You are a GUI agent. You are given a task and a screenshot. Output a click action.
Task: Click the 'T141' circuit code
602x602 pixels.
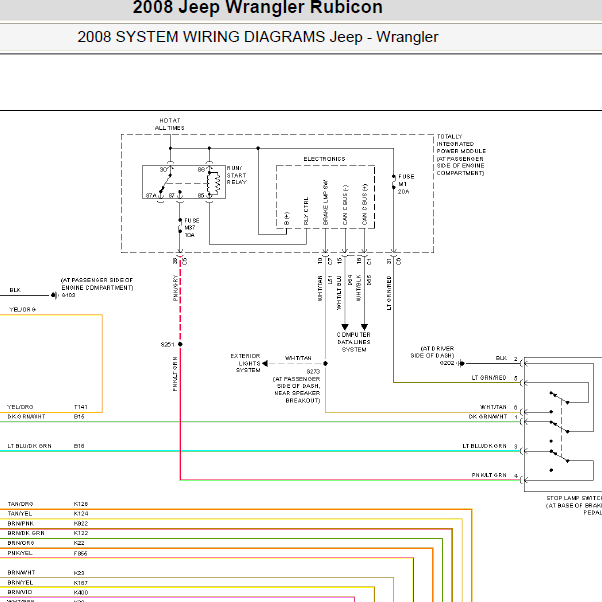[x=81, y=407]
